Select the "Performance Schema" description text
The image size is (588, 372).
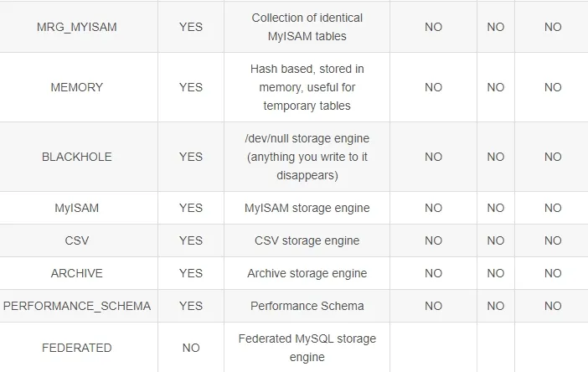click(307, 306)
